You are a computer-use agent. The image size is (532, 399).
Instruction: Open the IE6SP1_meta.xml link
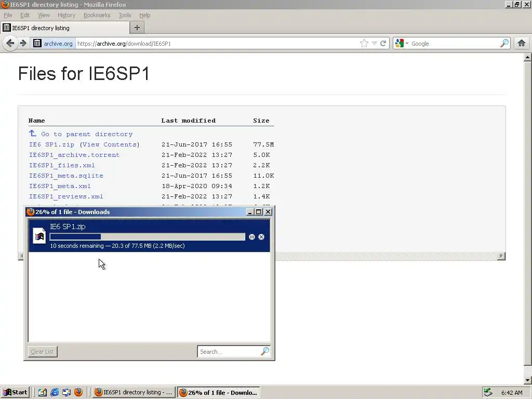click(x=60, y=186)
